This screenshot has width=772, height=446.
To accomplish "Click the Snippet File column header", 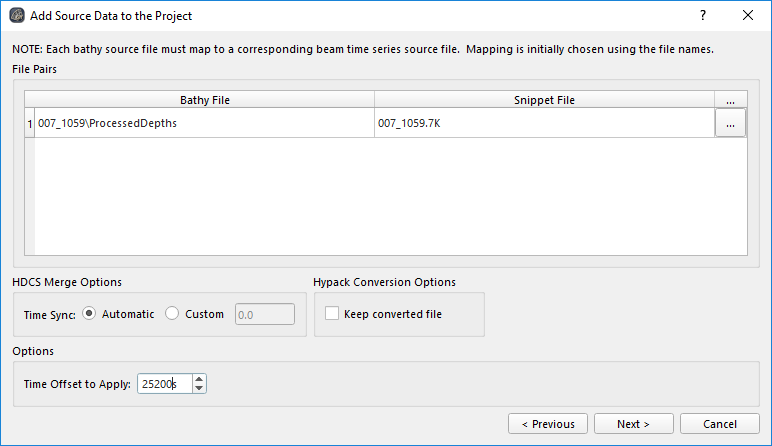I will tap(544, 100).
